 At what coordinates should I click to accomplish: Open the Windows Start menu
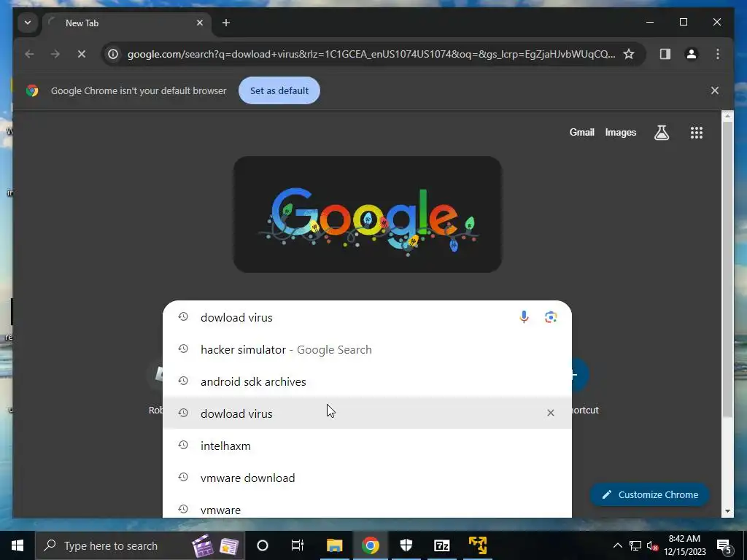18,545
